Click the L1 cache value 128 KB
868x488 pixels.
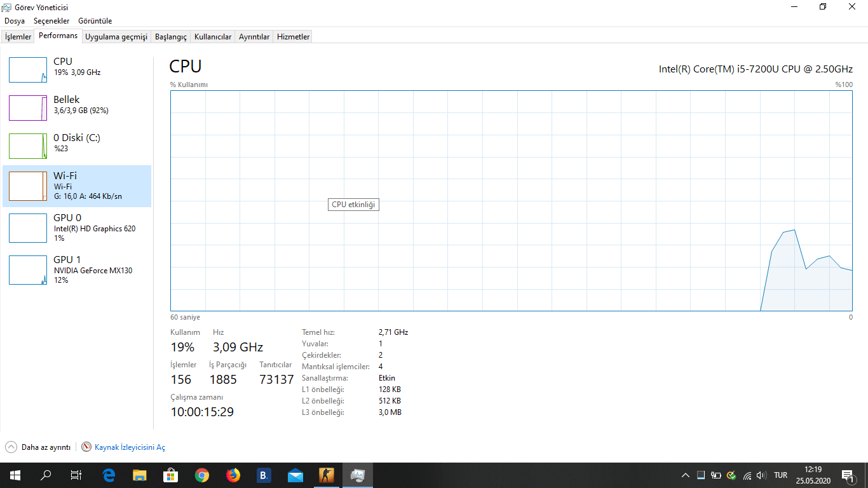[x=390, y=390]
